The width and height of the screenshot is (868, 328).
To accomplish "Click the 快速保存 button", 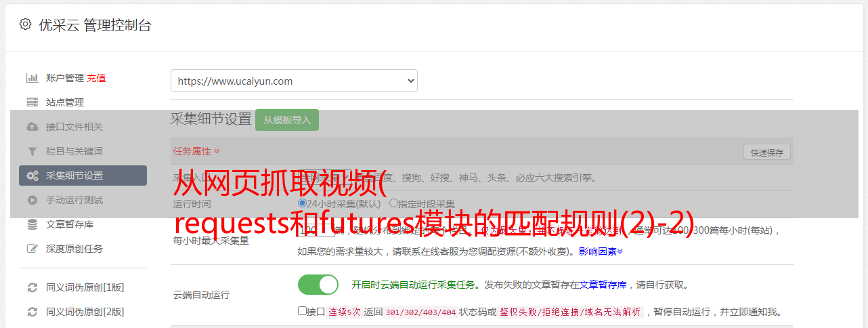I will 766,152.
